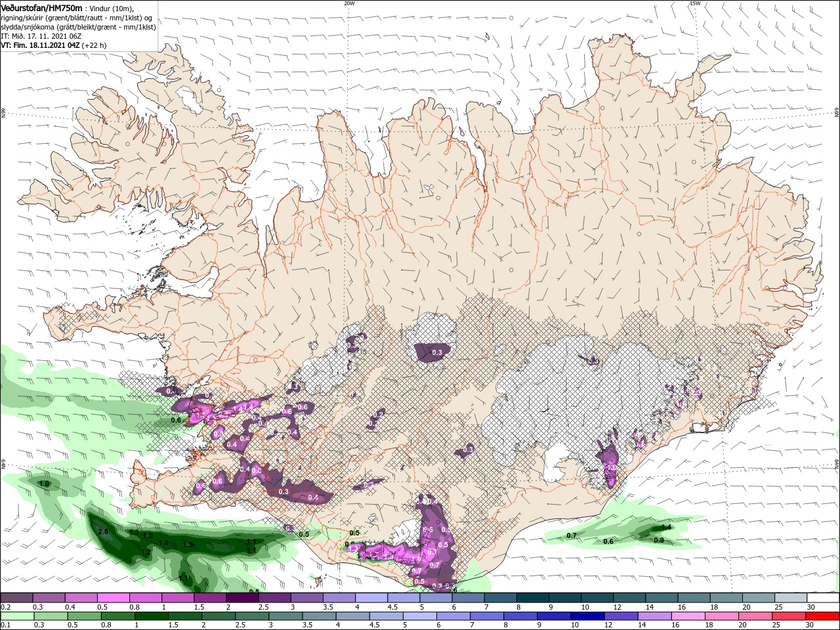Screen dimensions: 840x630
Task: Click the 0.2 label on the snow scale
Action: pos(5,607)
